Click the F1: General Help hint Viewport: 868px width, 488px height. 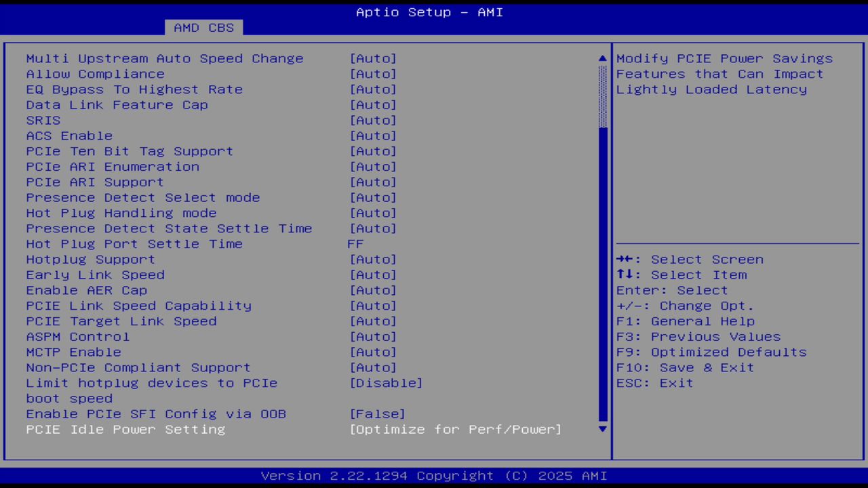(686, 321)
